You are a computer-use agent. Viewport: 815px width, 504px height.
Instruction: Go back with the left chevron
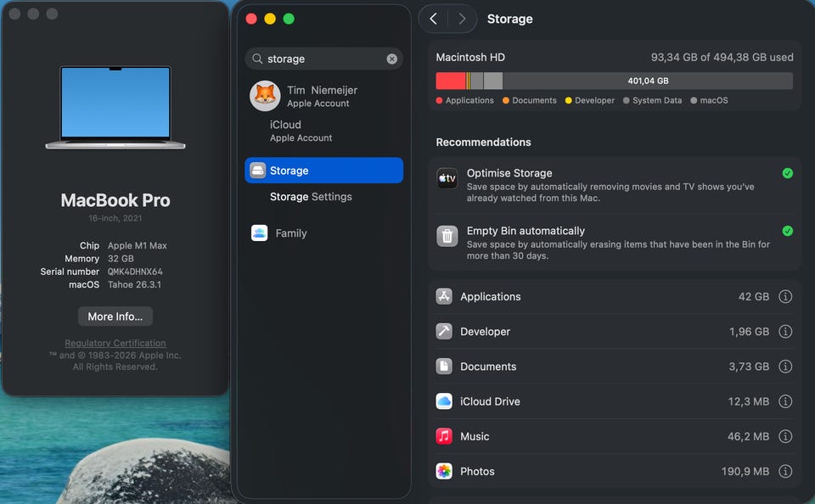pyautogui.click(x=434, y=19)
